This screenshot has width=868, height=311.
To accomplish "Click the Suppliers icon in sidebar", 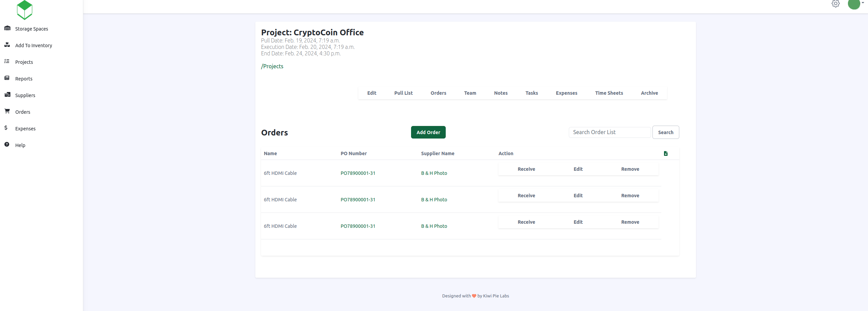I will pyautogui.click(x=7, y=95).
